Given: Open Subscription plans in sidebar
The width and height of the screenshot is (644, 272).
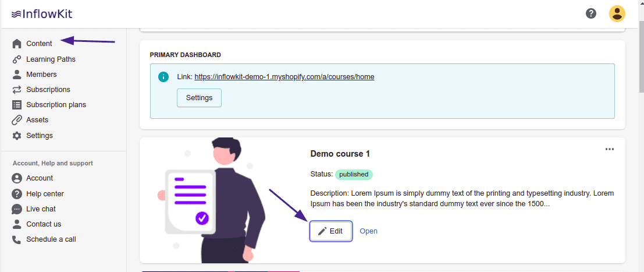Looking at the screenshot, I should 56,105.
